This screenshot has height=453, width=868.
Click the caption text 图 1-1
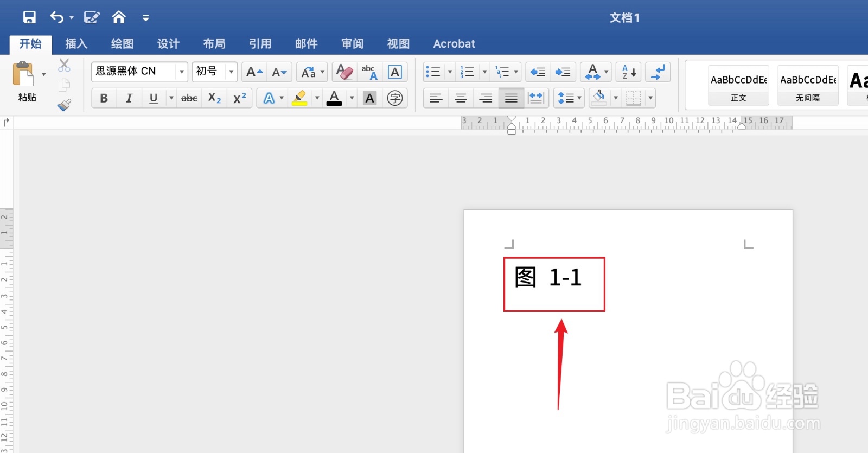548,278
